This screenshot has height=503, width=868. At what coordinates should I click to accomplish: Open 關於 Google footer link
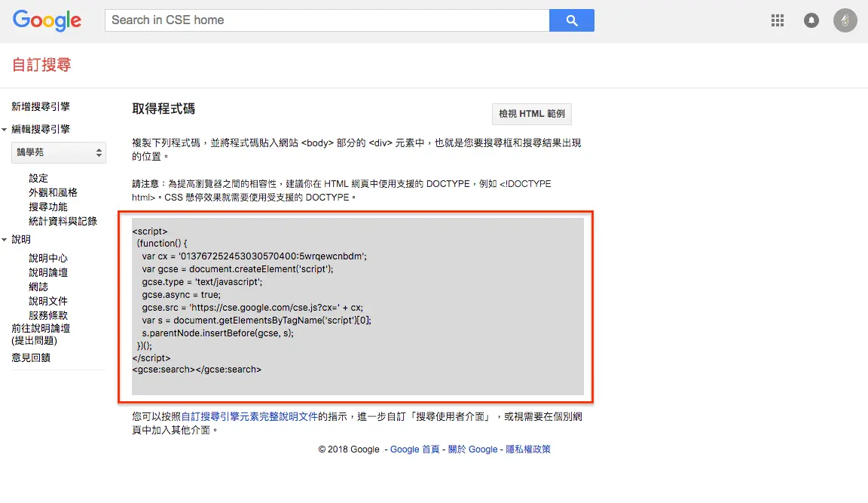tap(472, 449)
